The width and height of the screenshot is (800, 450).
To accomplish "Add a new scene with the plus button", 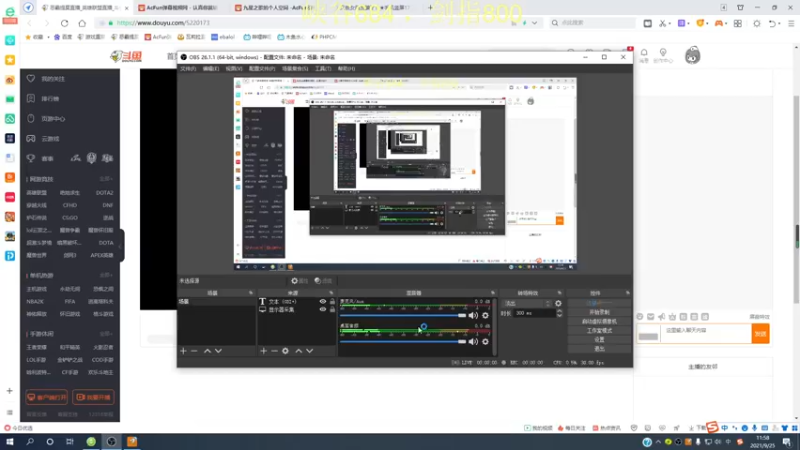I will point(183,351).
